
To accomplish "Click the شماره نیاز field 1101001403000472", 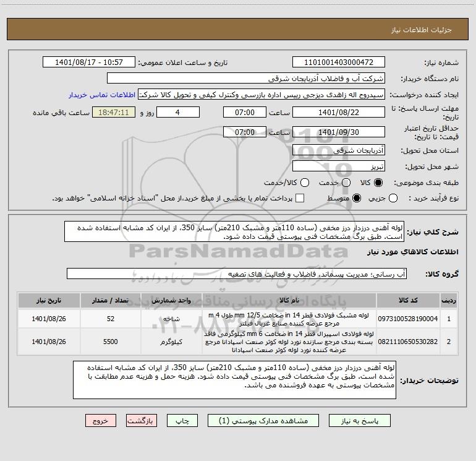I will 339,62.
